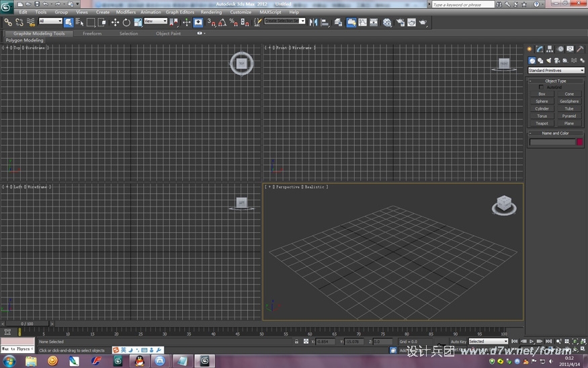Click the Edit Named Selection Sets icon

[257, 22]
